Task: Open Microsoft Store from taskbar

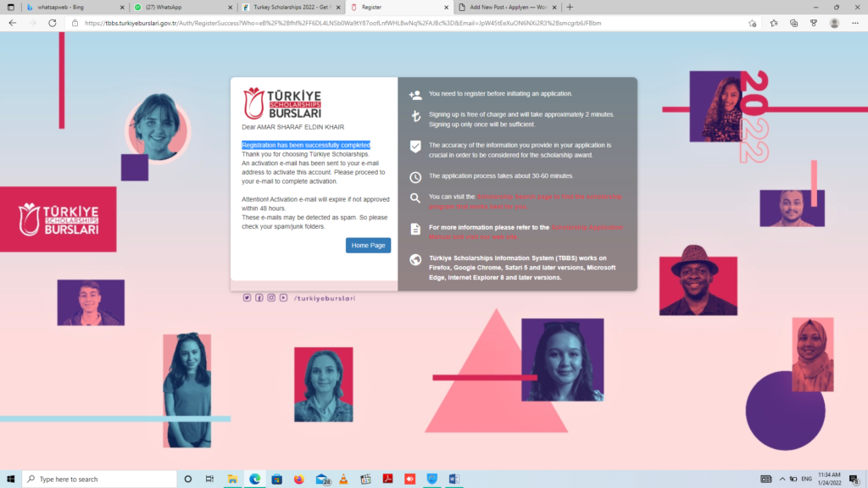Action: point(277,480)
